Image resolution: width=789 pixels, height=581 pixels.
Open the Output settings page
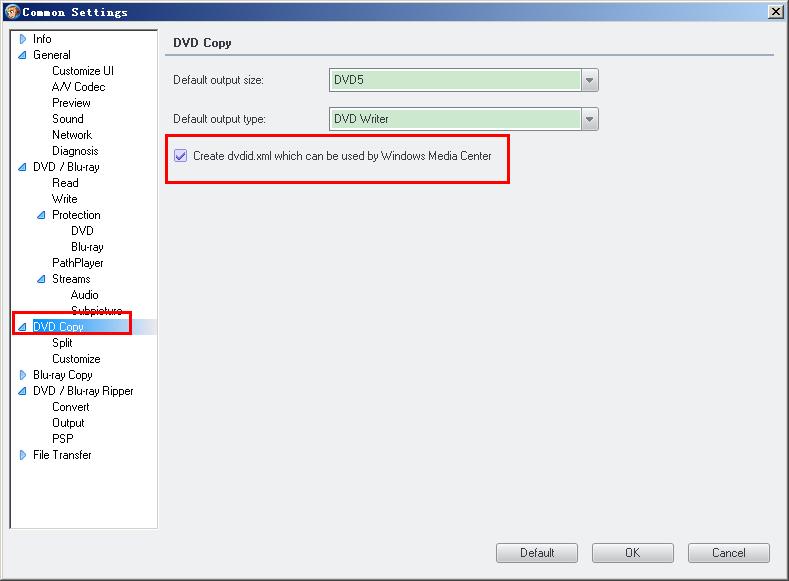68,423
